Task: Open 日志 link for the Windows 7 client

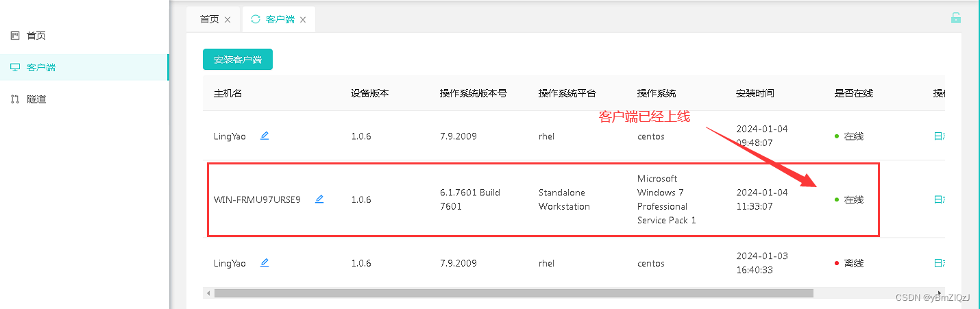Action: click(940, 200)
